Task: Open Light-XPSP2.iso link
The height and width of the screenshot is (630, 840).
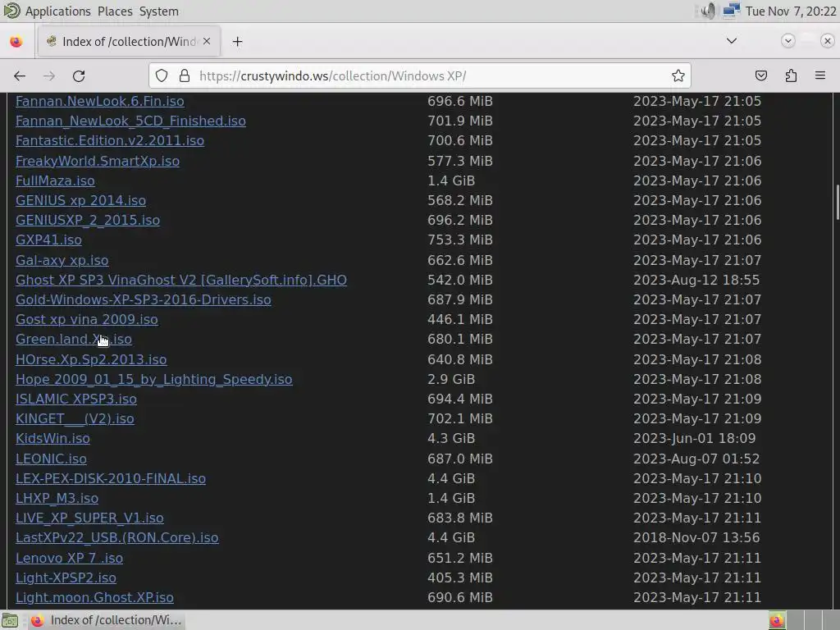Action: tap(66, 578)
